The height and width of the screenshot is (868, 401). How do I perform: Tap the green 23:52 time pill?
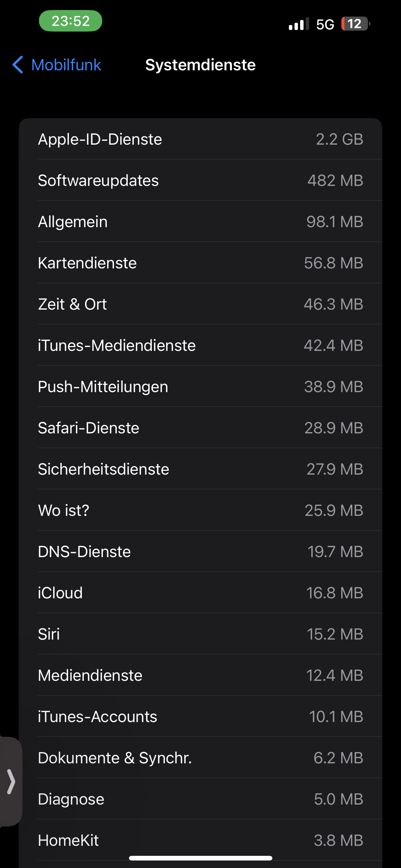pos(70,21)
